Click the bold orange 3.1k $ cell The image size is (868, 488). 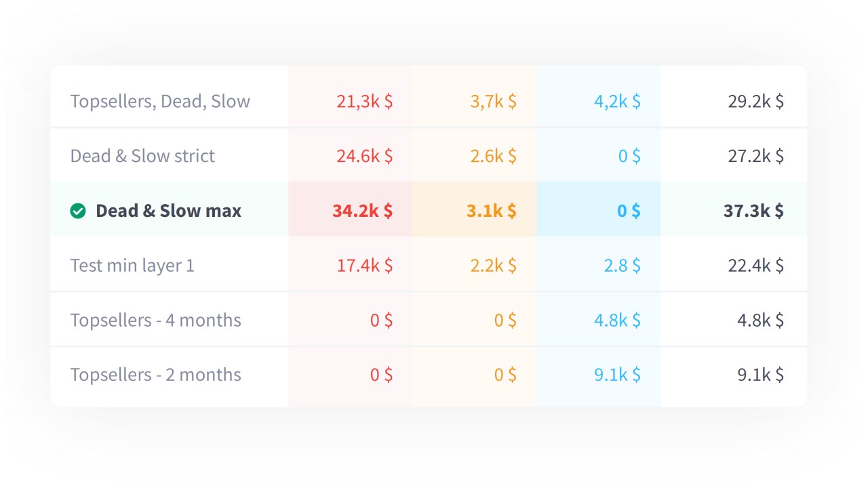pyautogui.click(x=491, y=211)
